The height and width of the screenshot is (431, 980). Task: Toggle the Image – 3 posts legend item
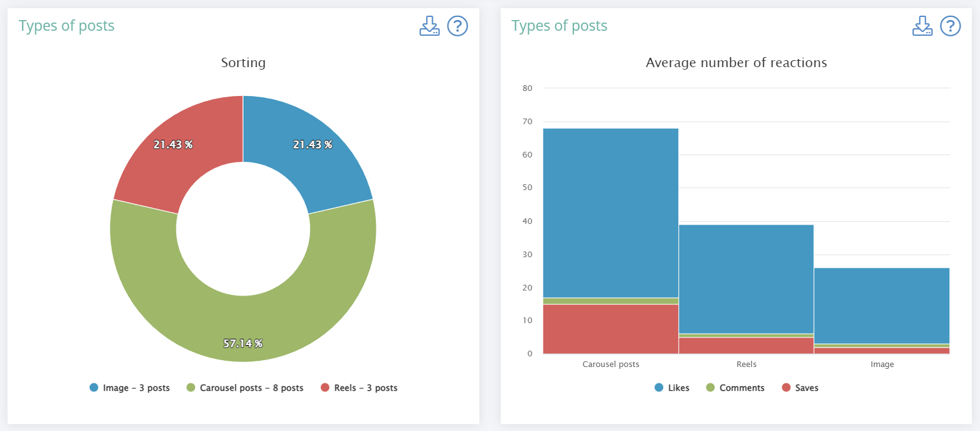click(130, 388)
